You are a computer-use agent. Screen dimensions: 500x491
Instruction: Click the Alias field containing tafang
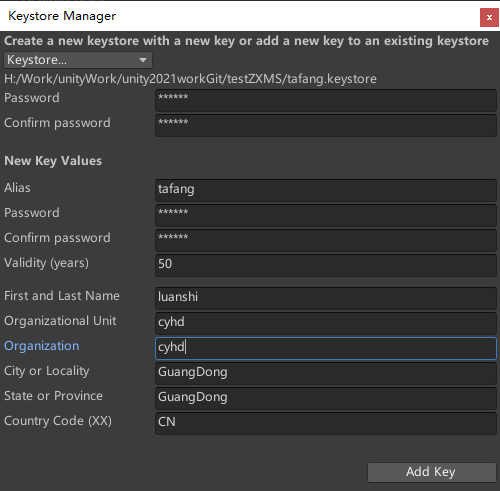click(x=326, y=190)
